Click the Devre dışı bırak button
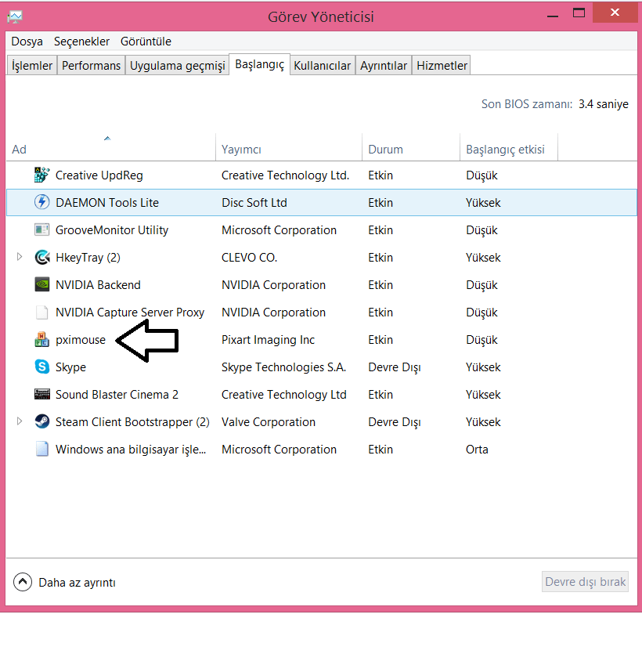Screen dimensions: 642x672 coord(585,582)
